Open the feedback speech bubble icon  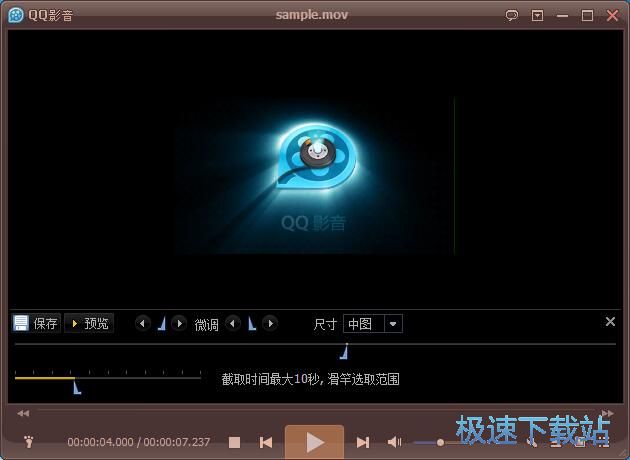[511, 16]
